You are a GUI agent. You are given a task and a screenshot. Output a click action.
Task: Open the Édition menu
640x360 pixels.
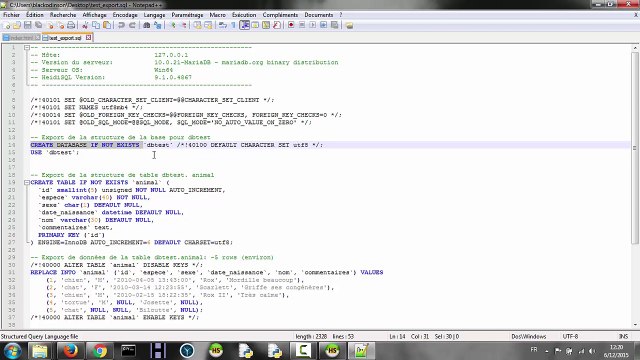tap(35, 15)
